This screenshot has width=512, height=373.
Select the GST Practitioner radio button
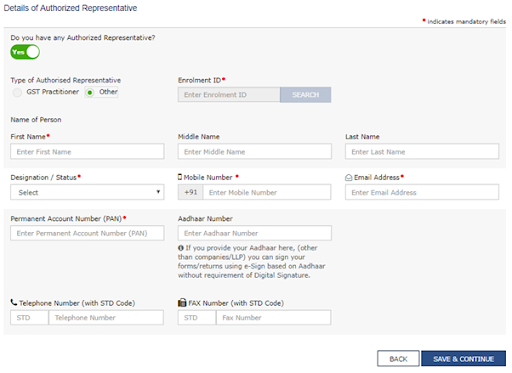(x=17, y=92)
